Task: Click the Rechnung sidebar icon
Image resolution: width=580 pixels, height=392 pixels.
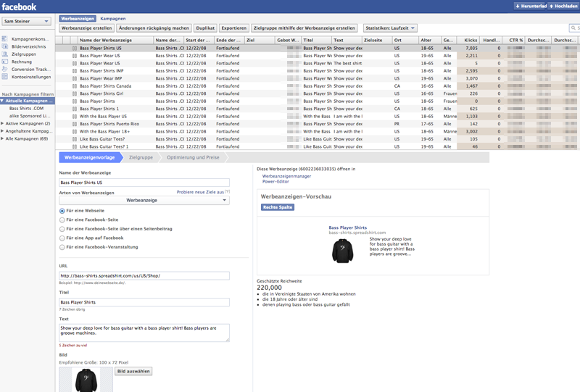Action: pos(4,62)
